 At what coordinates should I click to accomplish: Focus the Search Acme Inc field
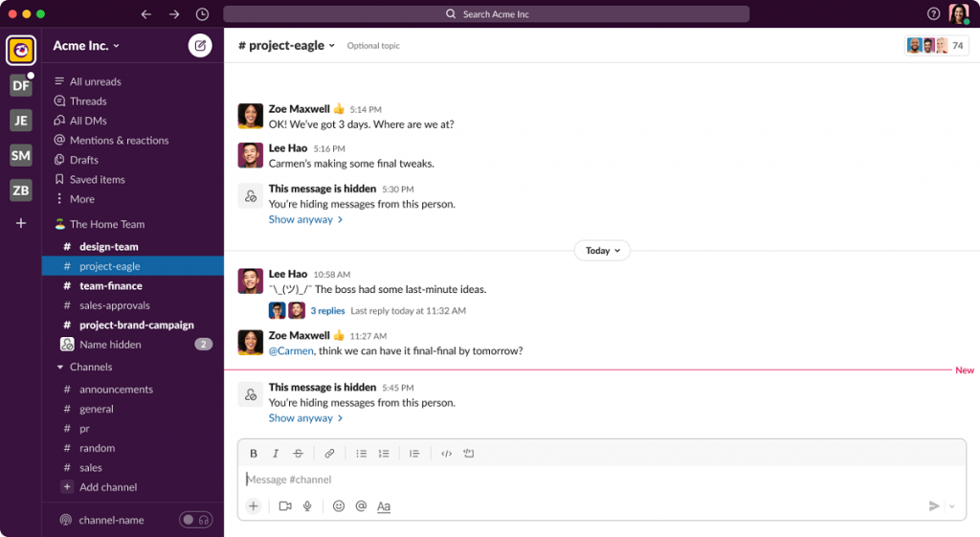(486, 13)
